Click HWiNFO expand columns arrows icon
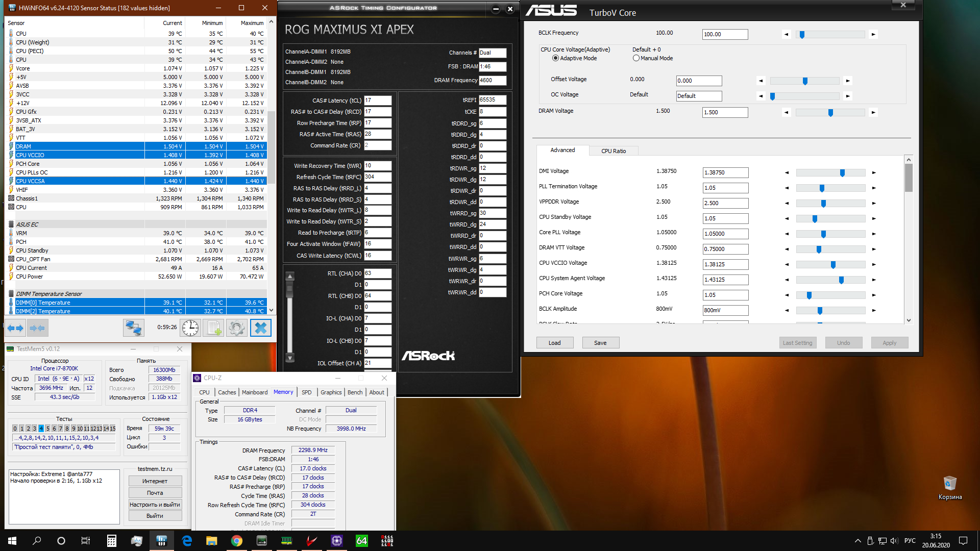The width and height of the screenshot is (980, 551). point(15,328)
